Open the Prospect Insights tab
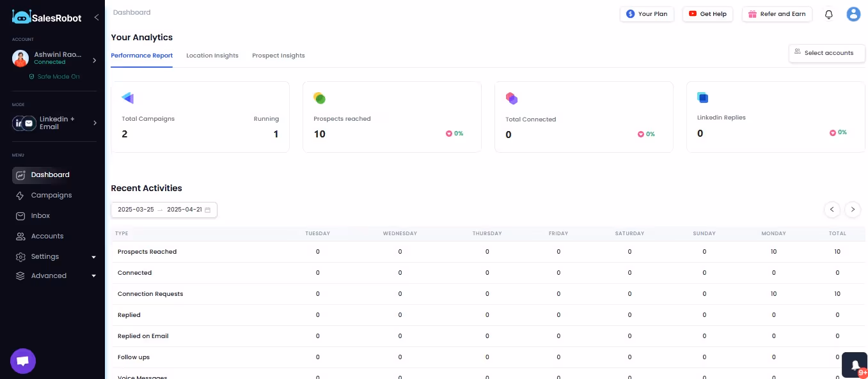 278,56
